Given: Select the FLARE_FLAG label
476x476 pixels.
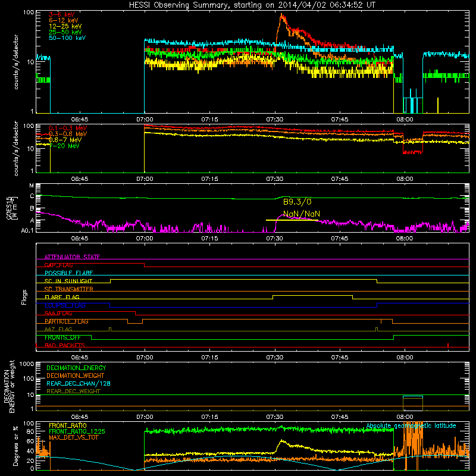Looking at the screenshot, I should pyautogui.click(x=62, y=297).
